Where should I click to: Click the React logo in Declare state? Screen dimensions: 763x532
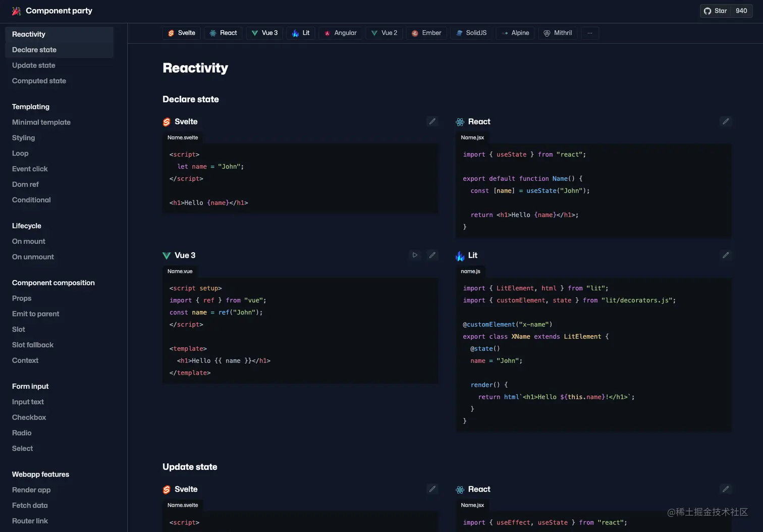tap(460, 122)
